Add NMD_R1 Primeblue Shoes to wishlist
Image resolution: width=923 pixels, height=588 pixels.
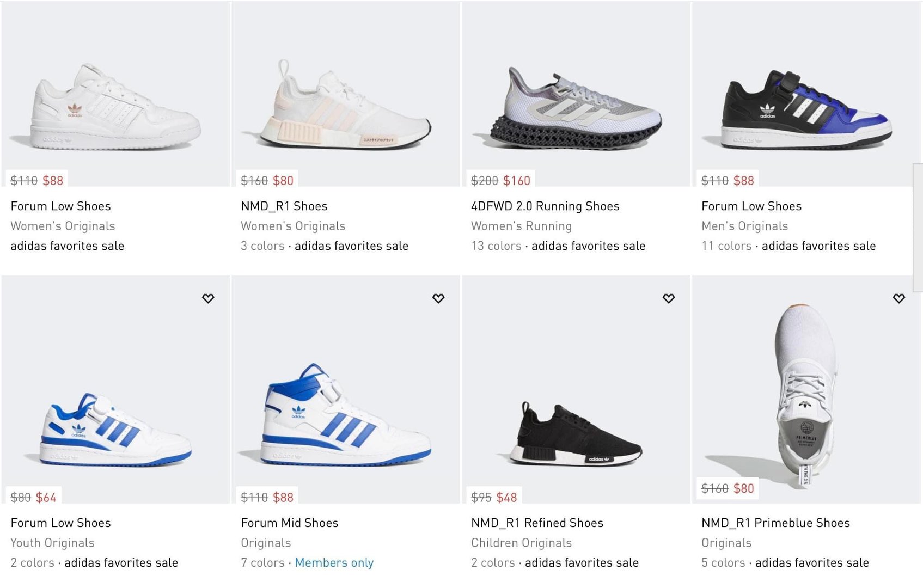[x=899, y=298]
